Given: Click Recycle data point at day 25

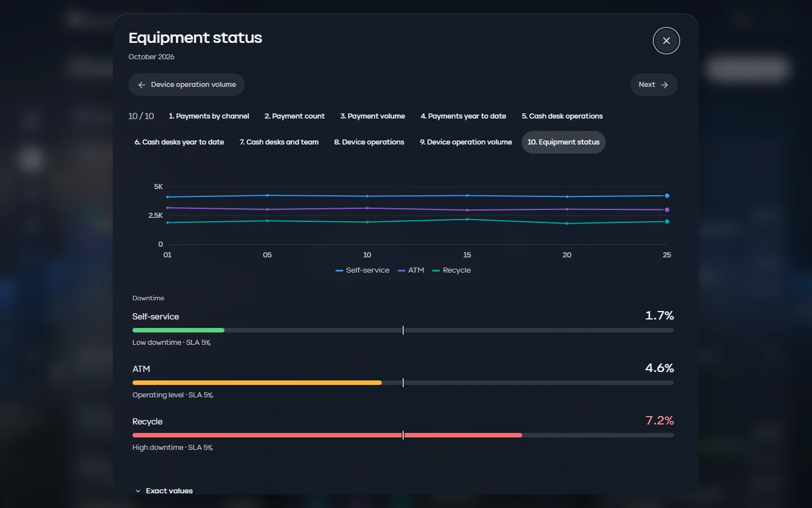Looking at the screenshot, I should tap(667, 222).
